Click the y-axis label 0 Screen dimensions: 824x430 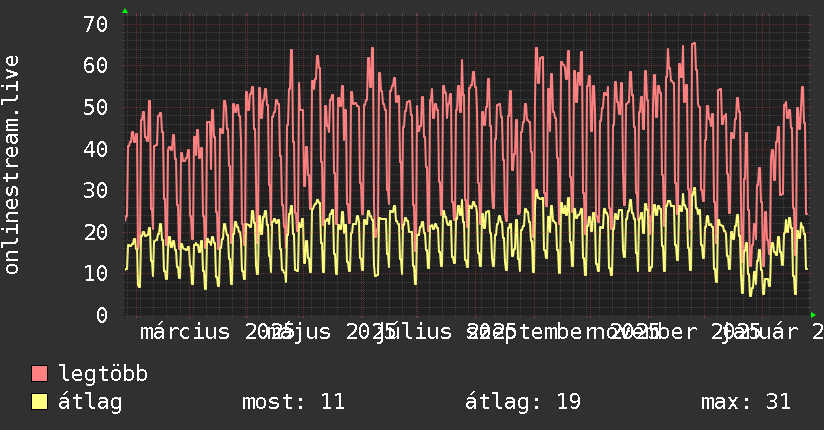(102, 315)
